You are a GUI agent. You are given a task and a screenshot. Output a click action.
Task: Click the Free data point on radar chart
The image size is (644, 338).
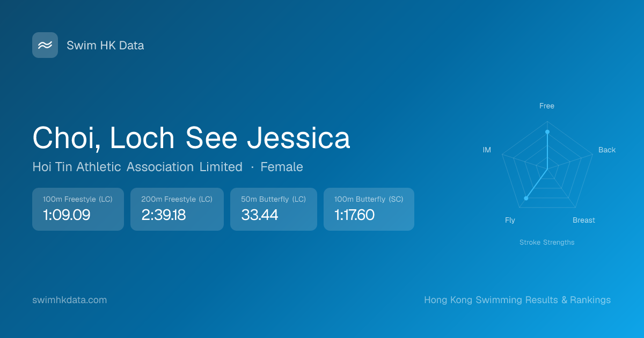click(547, 131)
